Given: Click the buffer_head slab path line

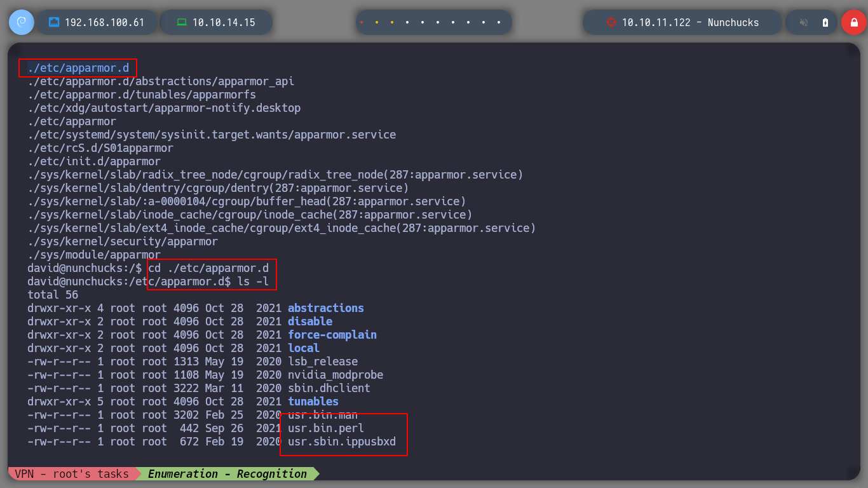Looking at the screenshot, I should [x=247, y=201].
